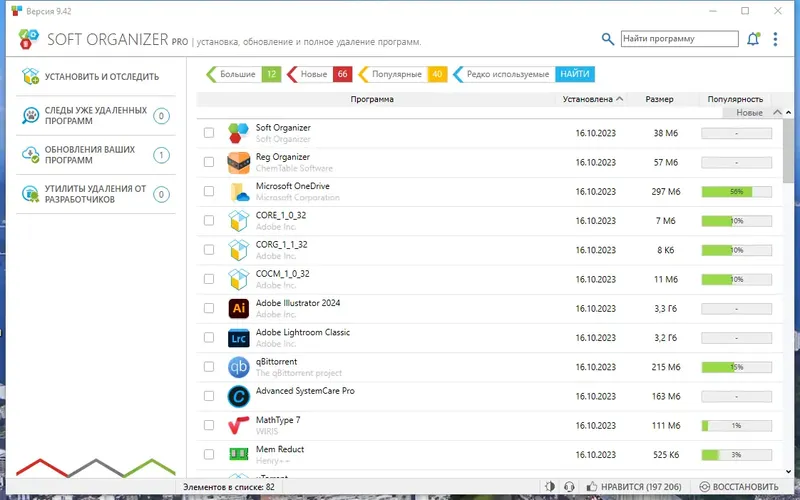800x500 pixels.
Task: Check the CORE_1_0_32 checkbox
Action: (209, 220)
